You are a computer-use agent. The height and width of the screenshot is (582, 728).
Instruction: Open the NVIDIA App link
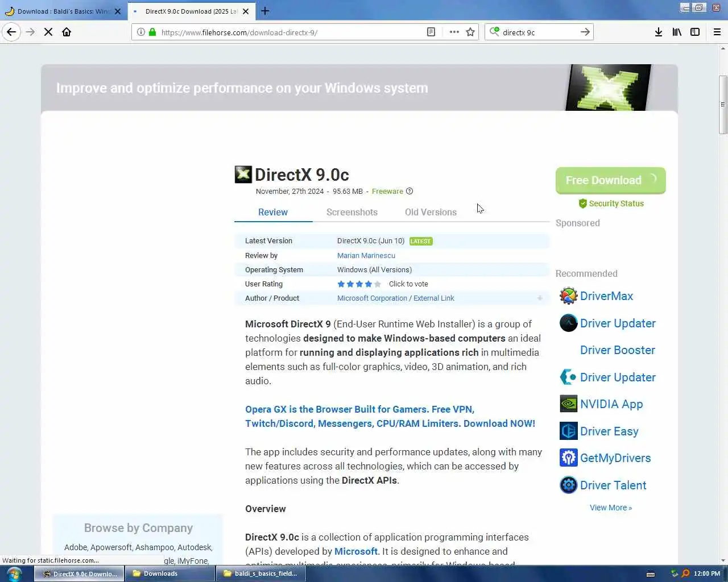click(x=611, y=404)
